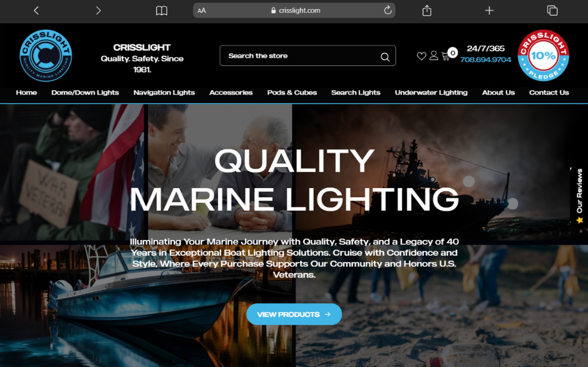Show the tab overview icon

[x=552, y=11]
